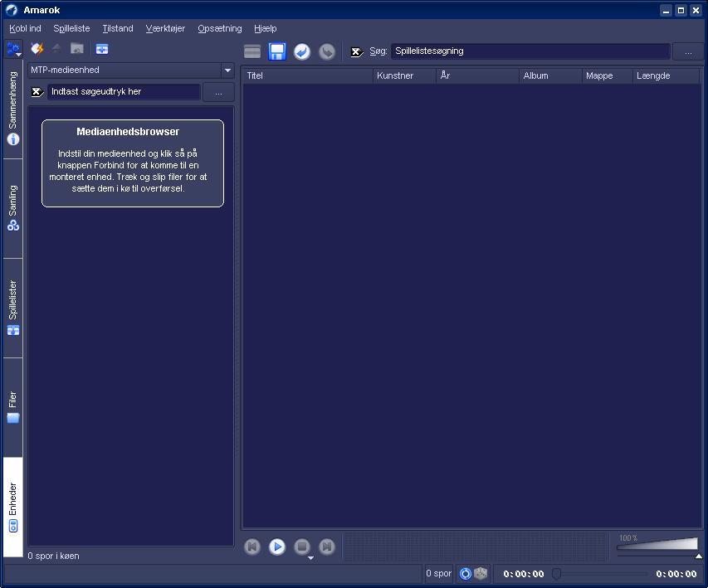
Task: Click the Amarok wolf icon in title bar
Action: pyautogui.click(x=12, y=10)
